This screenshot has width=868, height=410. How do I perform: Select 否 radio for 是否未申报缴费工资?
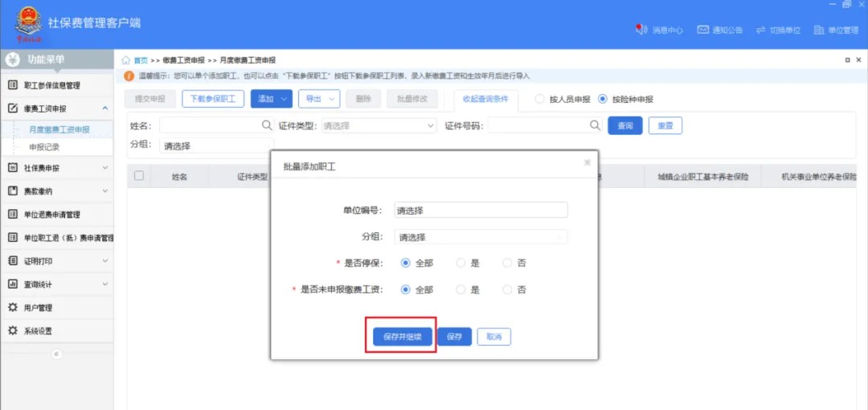click(507, 289)
